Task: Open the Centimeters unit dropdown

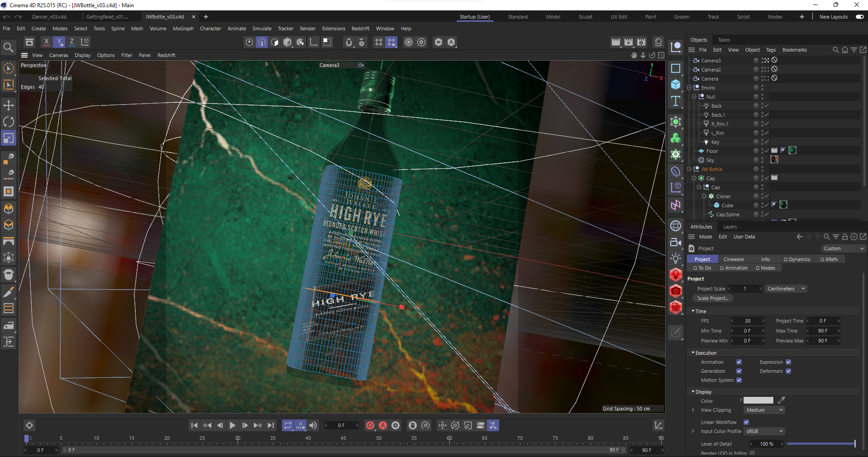Action: 786,289
